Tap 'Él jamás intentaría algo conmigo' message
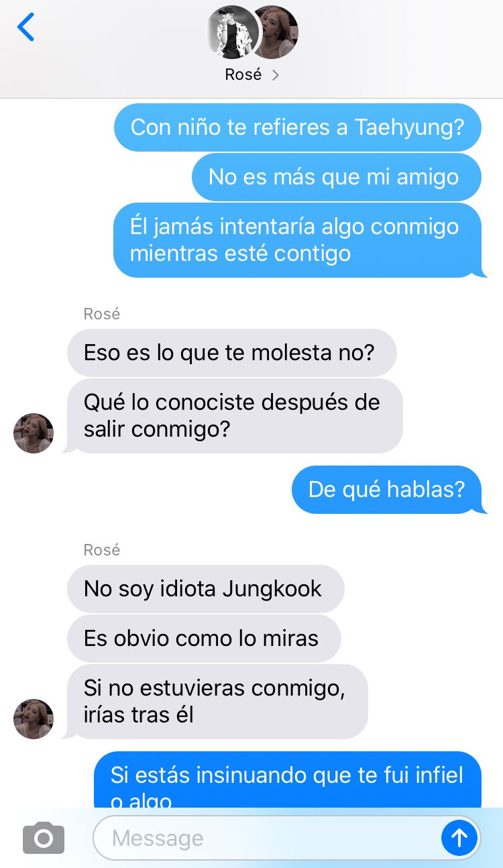 pos(298,240)
